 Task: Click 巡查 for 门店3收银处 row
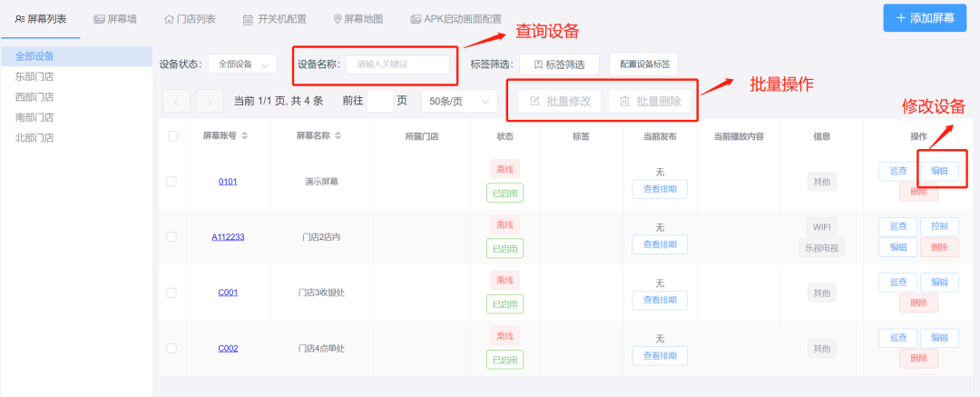click(898, 283)
